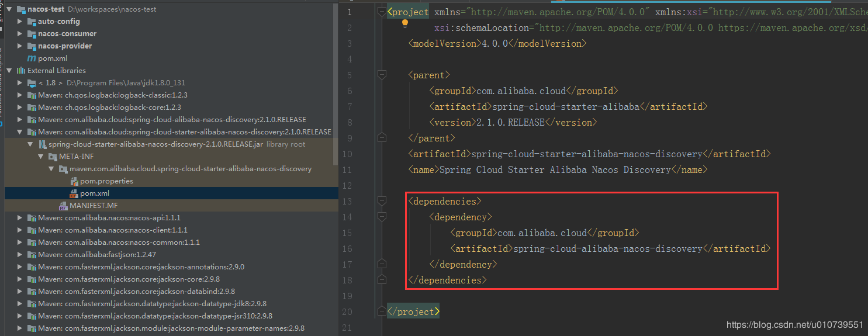This screenshot has width=868, height=336.
Task: Fold the project tag on line 1
Action: pos(382,12)
